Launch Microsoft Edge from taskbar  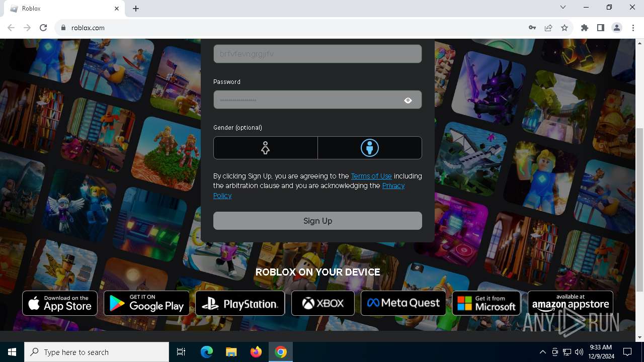(x=207, y=352)
